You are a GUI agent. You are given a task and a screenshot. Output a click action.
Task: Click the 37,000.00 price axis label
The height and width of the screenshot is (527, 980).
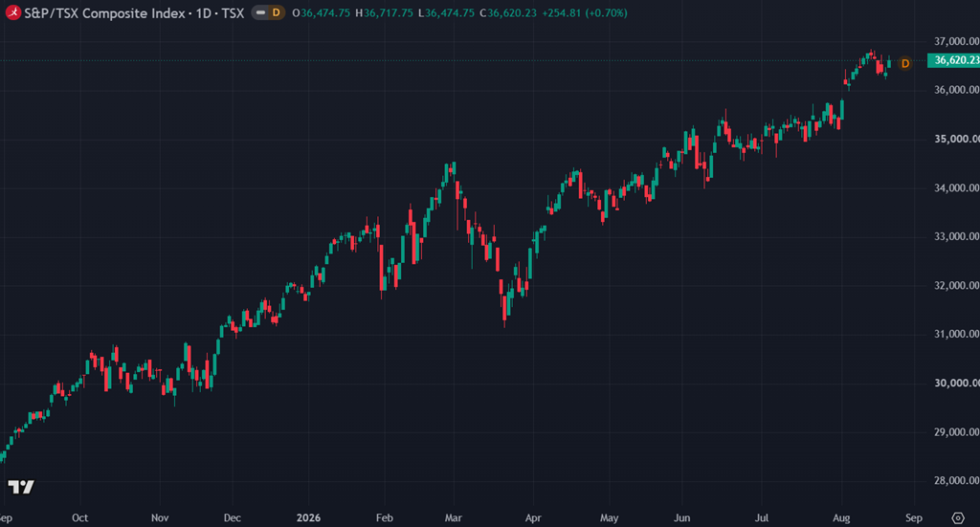[x=956, y=41]
